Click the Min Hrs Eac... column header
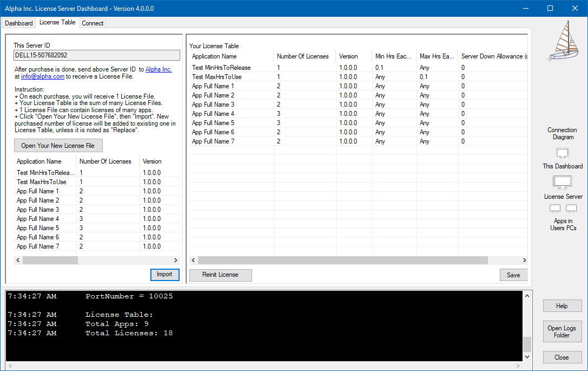Viewport: 588px width, 371px height. [x=394, y=56]
